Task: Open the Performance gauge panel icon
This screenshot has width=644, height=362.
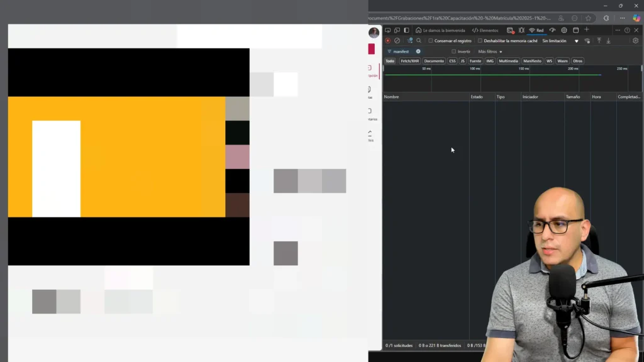Action: click(552, 30)
